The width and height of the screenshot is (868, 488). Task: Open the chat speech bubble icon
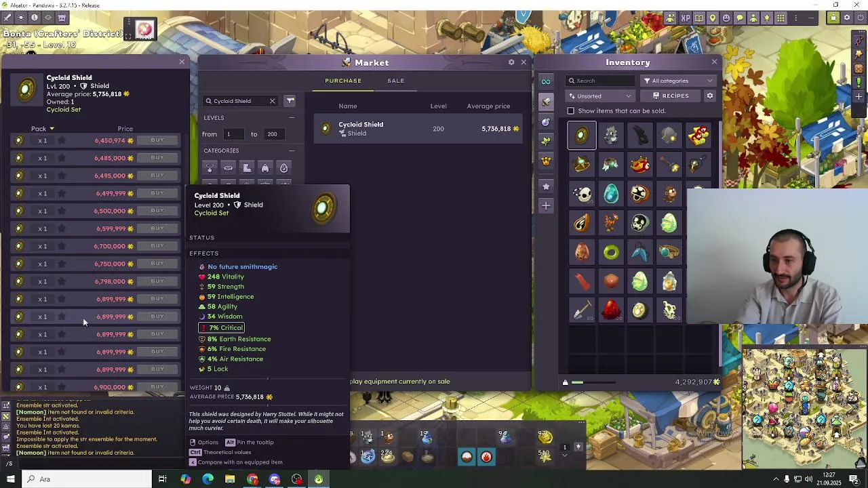[740, 18]
